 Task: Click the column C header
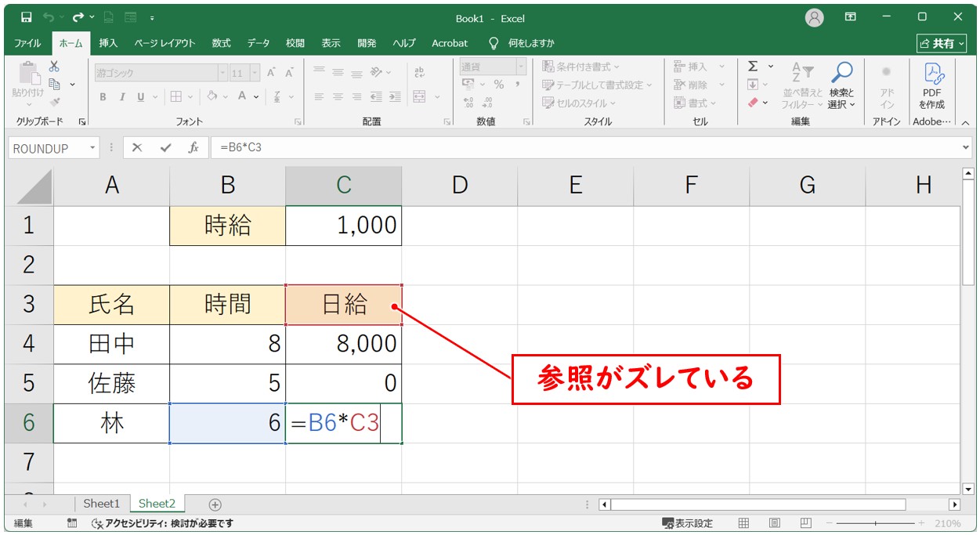[x=344, y=185]
